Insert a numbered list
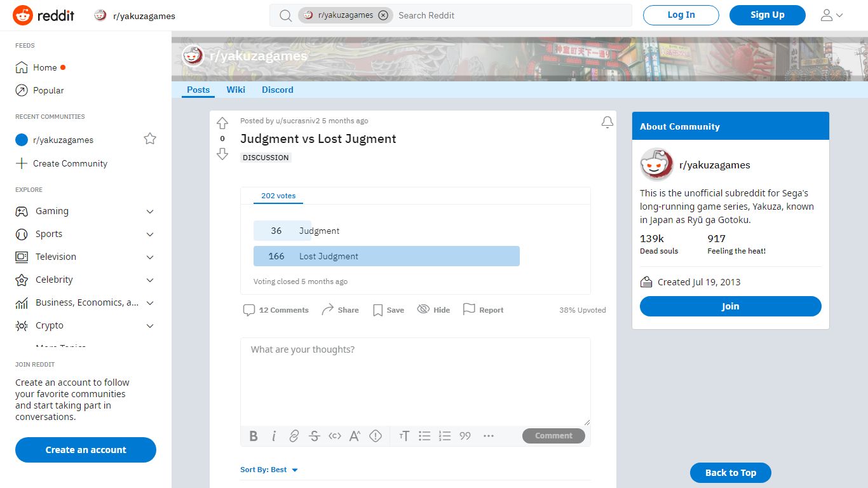The width and height of the screenshot is (868, 488). [445, 436]
